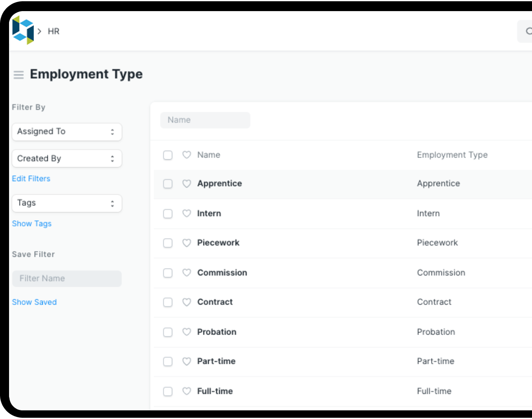Viewport: 532px width, 419px height.
Task: Open Edit Filters
Action: [31, 178]
